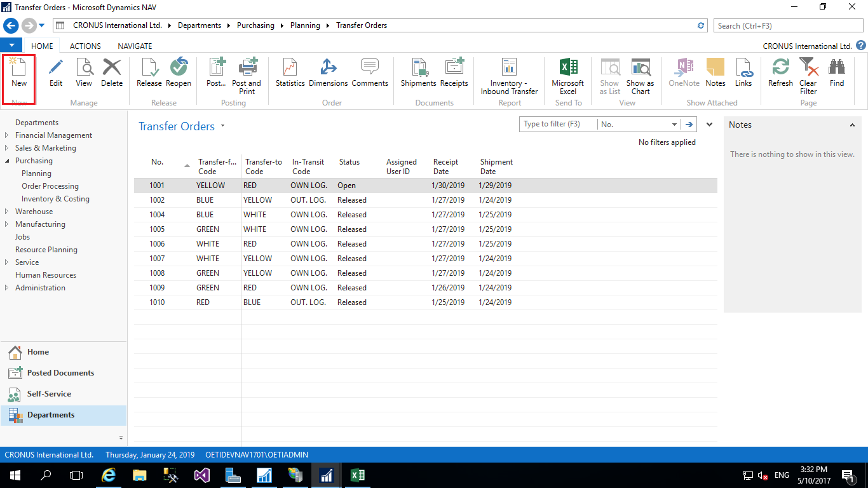The width and height of the screenshot is (868, 488).
Task: Open the HOME ribbon tab
Action: pos(43,46)
